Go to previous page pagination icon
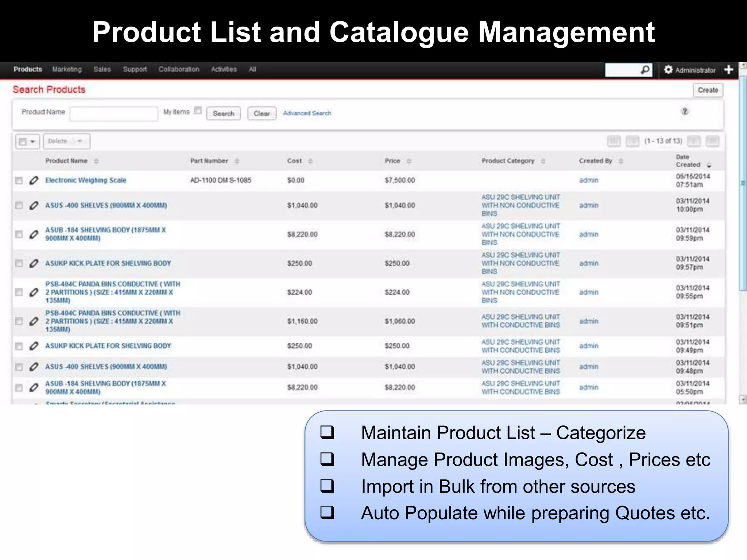This screenshot has width=747, height=560. (x=632, y=141)
